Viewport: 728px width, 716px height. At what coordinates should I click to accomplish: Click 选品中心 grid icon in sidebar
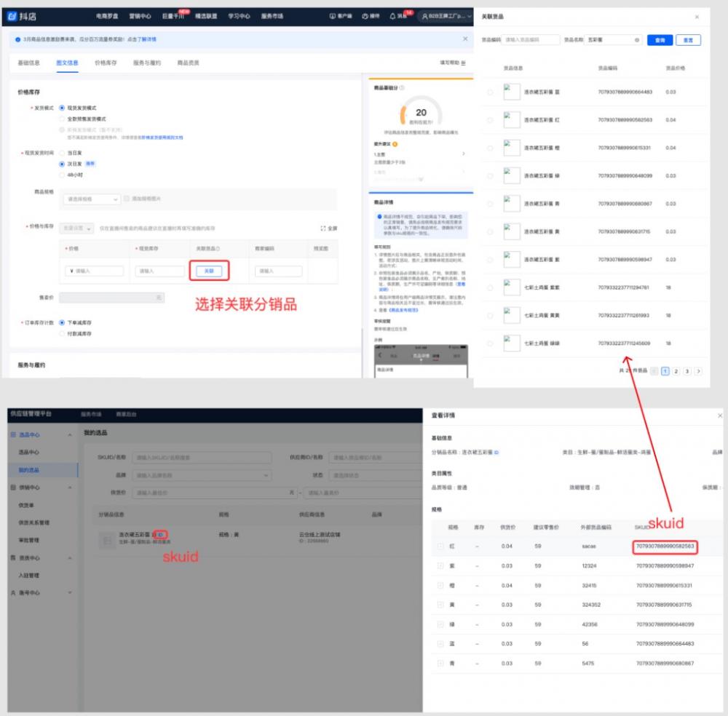point(13,435)
